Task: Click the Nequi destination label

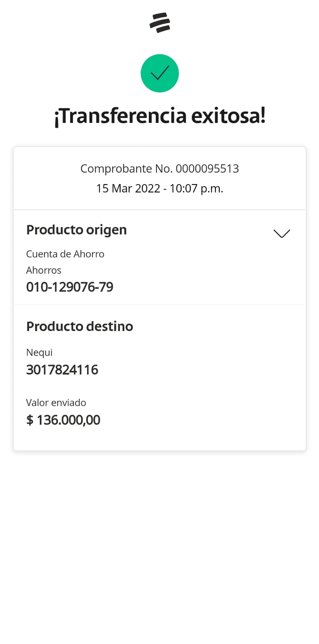Action: (x=39, y=352)
